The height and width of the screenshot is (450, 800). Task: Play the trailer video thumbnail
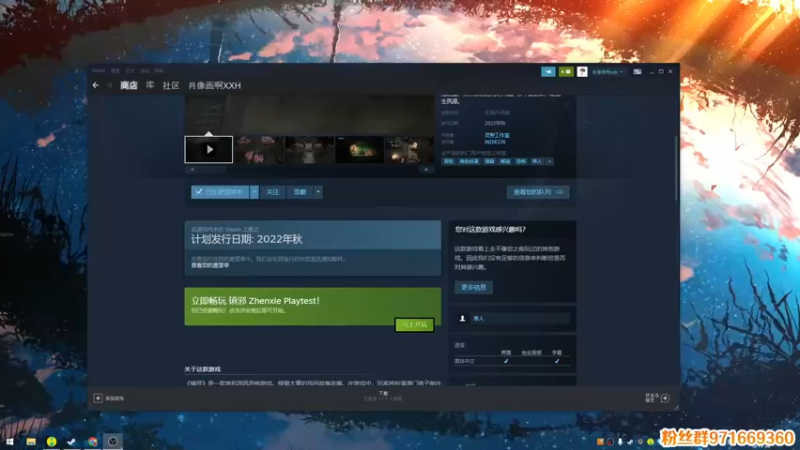(x=209, y=149)
